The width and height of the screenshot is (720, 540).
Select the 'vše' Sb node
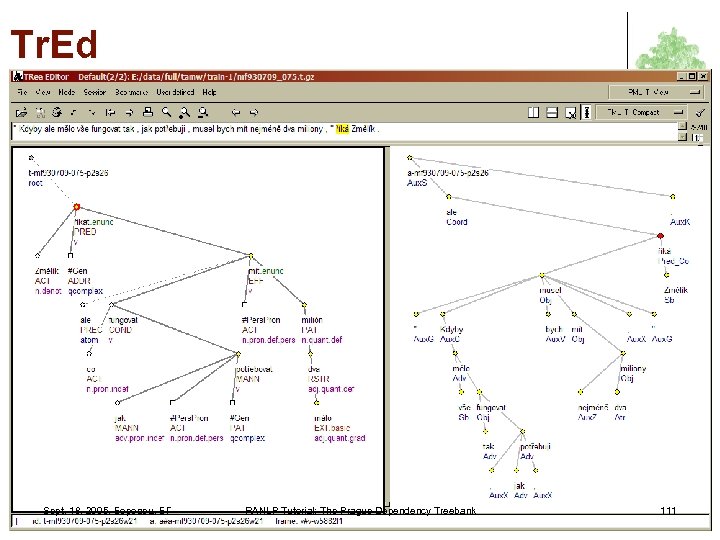click(x=461, y=392)
